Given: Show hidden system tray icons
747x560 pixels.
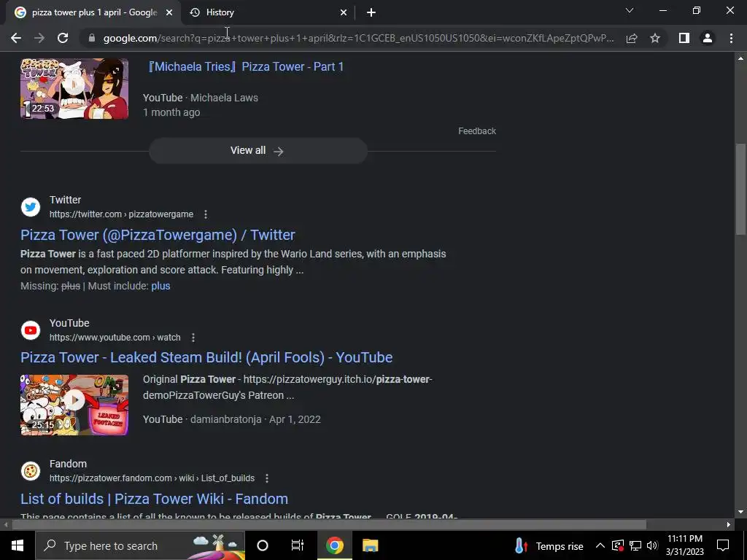Looking at the screenshot, I should pyautogui.click(x=600, y=545).
